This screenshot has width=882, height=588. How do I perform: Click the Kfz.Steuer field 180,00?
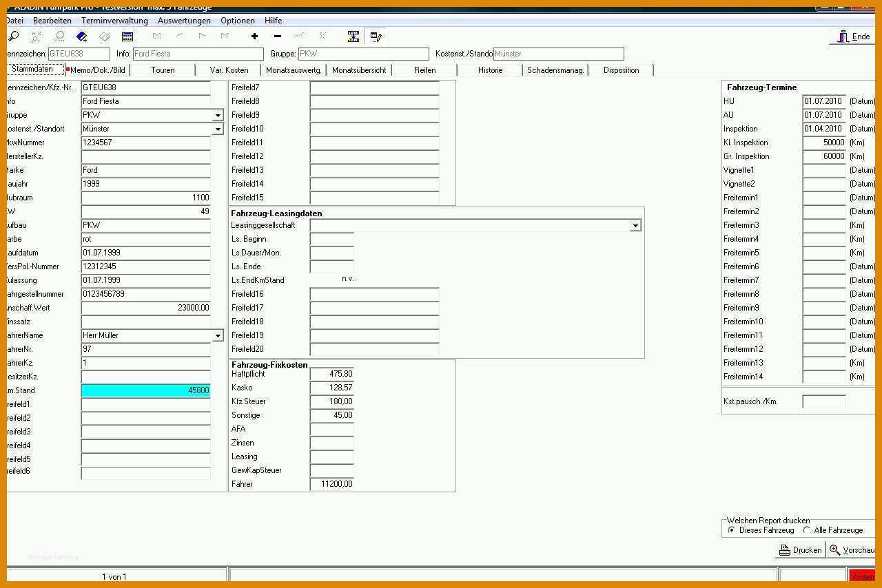[x=332, y=401]
